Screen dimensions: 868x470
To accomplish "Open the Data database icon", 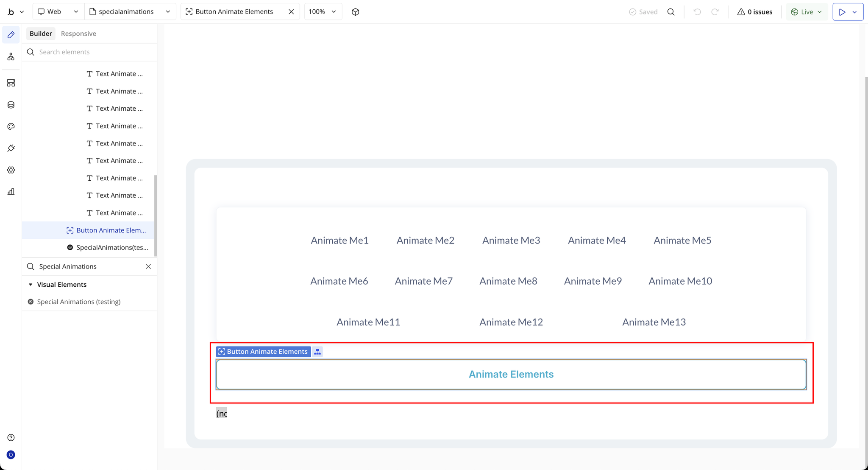I will tap(11, 105).
